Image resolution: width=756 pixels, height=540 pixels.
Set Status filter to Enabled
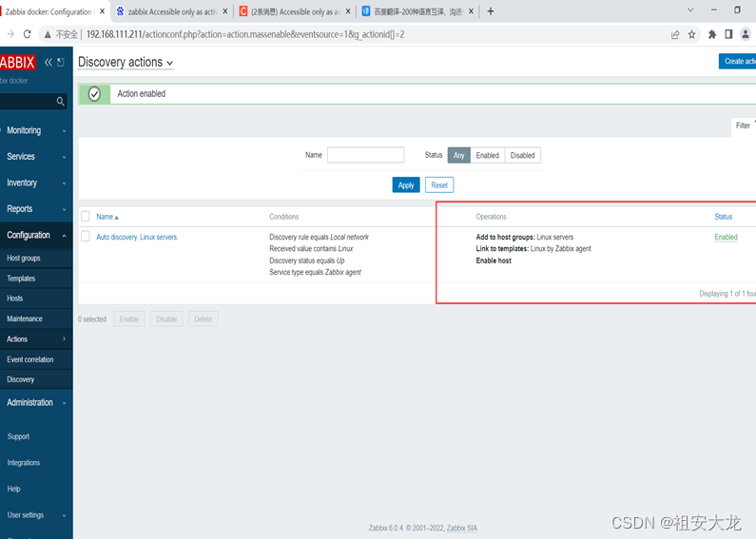click(488, 155)
